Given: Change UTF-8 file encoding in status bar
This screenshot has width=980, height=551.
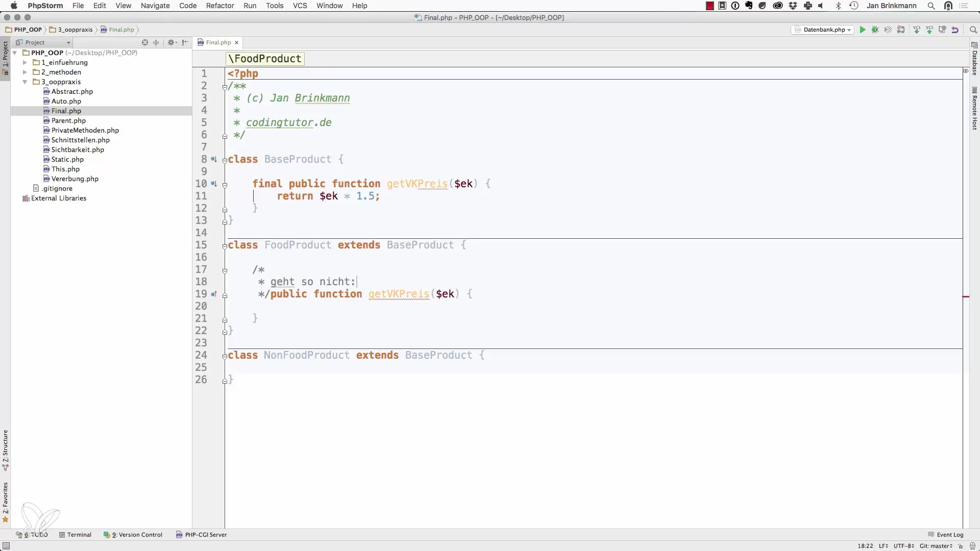Looking at the screenshot, I should [x=903, y=546].
